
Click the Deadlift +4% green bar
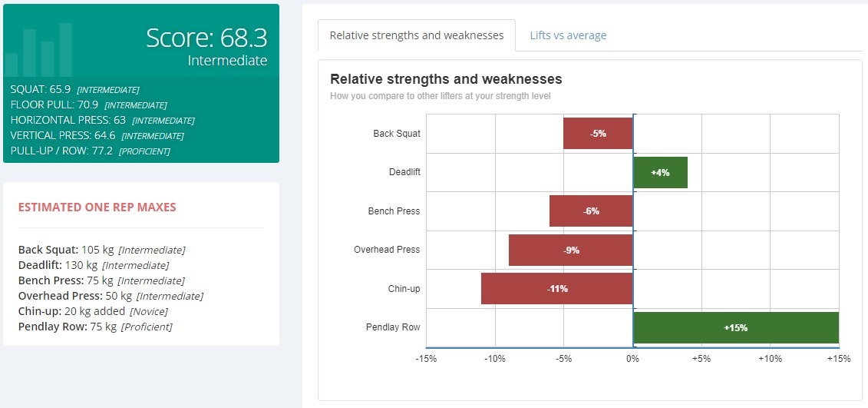tap(660, 172)
